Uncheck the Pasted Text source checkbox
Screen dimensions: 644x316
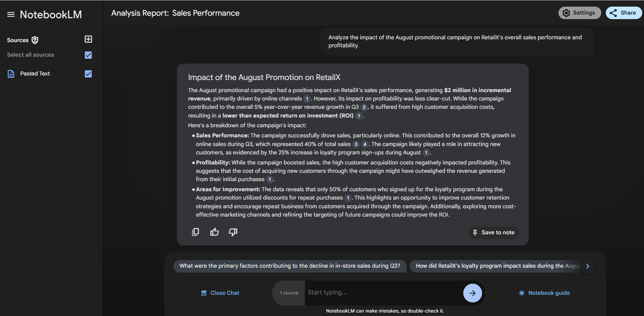point(88,74)
